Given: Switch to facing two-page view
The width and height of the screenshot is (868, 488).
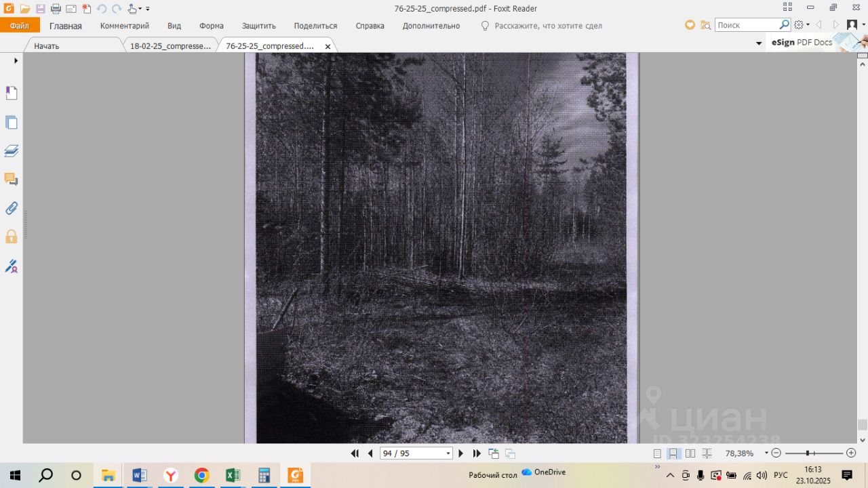Looking at the screenshot, I should [x=690, y=453].
